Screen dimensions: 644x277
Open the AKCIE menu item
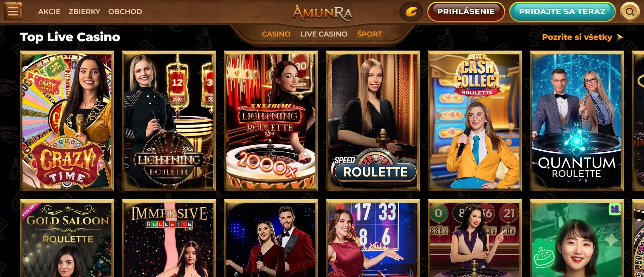pos(49,11)
